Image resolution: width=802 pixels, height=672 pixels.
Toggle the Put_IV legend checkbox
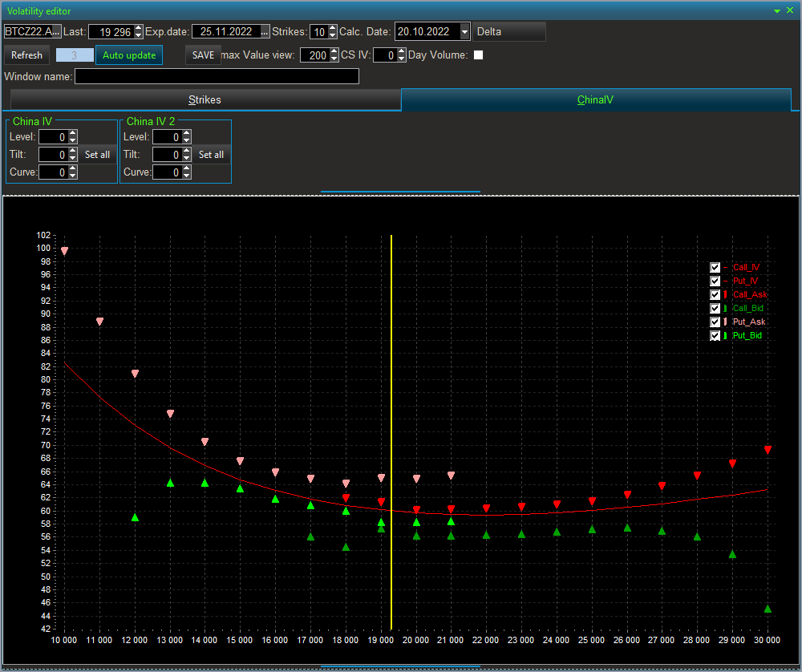(x=715, y=281)
